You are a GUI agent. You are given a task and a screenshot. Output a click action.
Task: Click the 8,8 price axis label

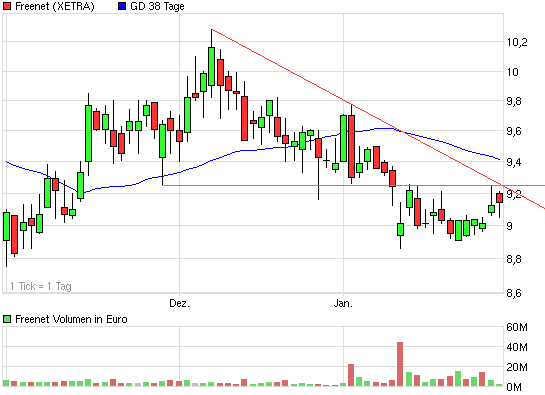point(514,259)
